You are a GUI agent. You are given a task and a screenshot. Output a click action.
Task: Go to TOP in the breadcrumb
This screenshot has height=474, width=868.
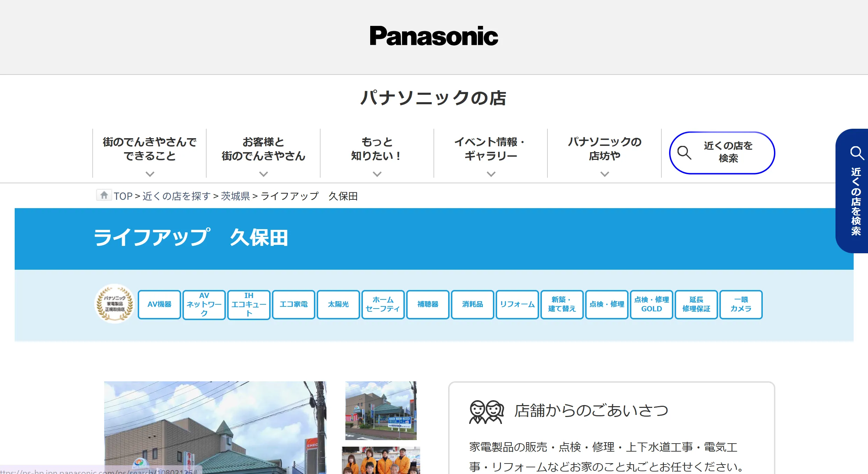click(x=123, y=196)
